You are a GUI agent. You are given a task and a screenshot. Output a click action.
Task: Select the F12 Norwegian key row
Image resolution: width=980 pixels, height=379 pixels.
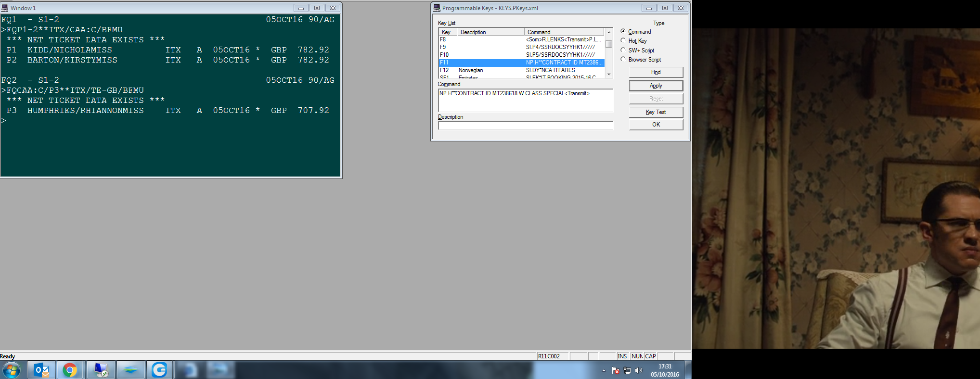[x=521, y=70]
